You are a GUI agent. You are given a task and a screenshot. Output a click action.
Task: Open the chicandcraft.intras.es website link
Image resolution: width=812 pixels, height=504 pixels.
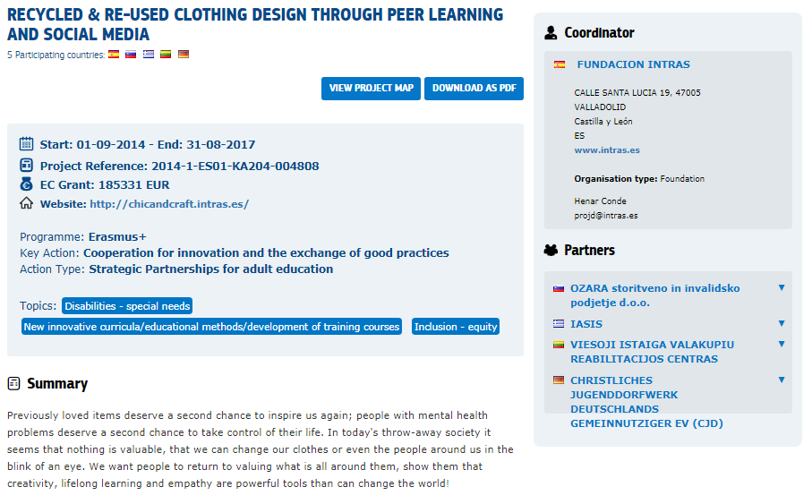169,204
